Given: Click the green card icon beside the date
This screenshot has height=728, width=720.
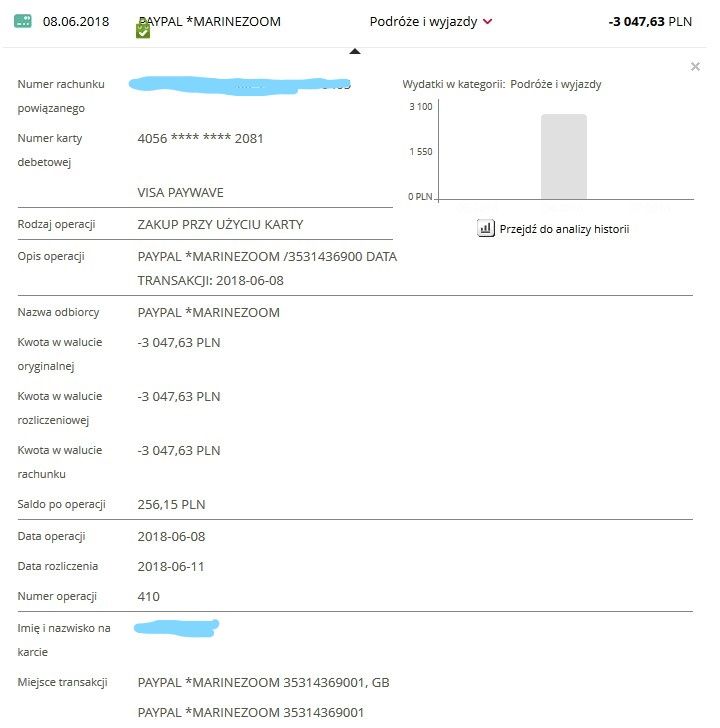Looking at the screenshot, I should [23, 21].
